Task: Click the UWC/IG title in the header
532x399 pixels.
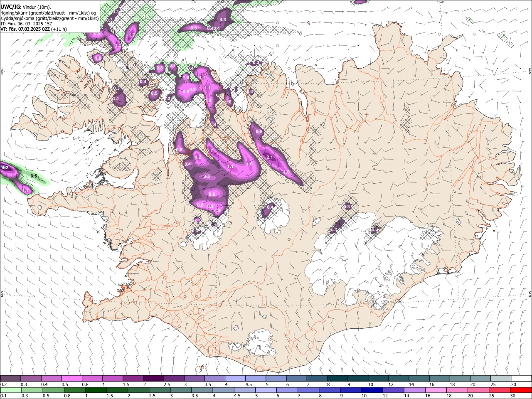Action: click(x=10, y=7)
